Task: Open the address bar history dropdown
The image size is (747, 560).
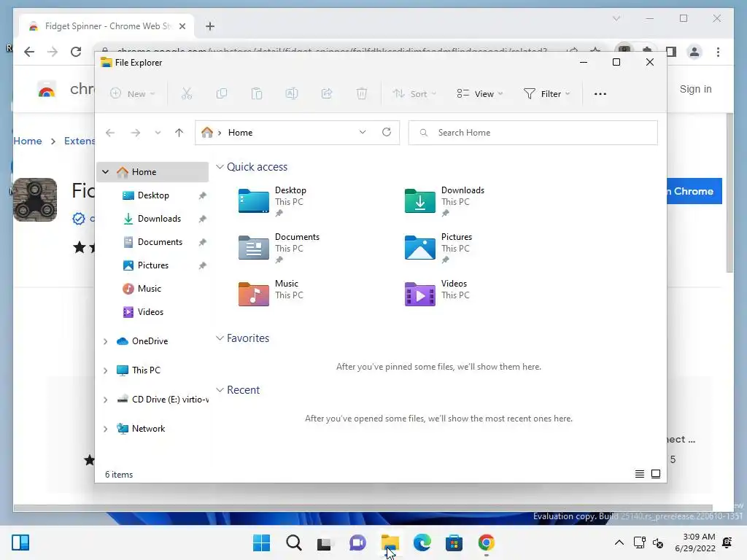Action: tap(363, 133)
